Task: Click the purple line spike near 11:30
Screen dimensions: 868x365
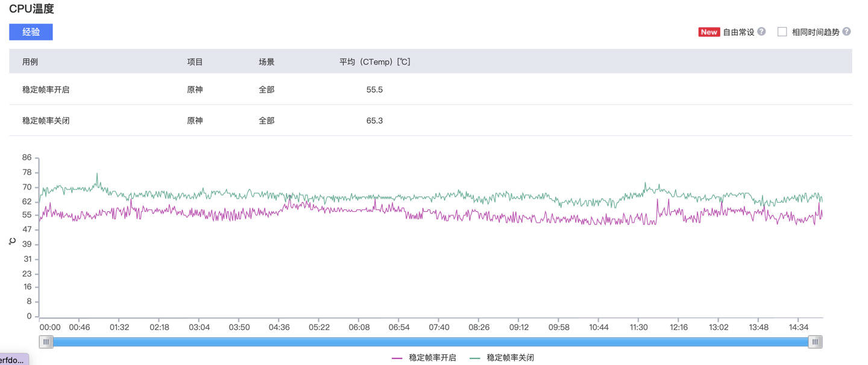Action: pos(657,201)
